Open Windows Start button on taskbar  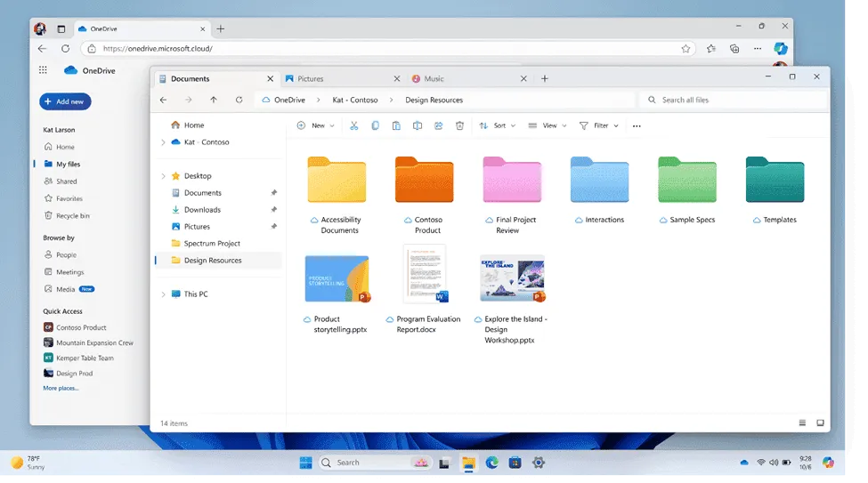[305, 463]
